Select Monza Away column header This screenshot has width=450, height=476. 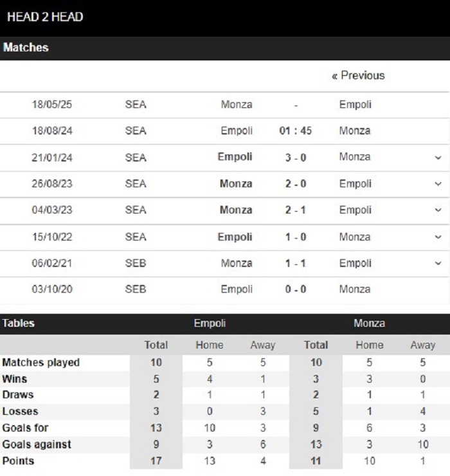point(423,345)
